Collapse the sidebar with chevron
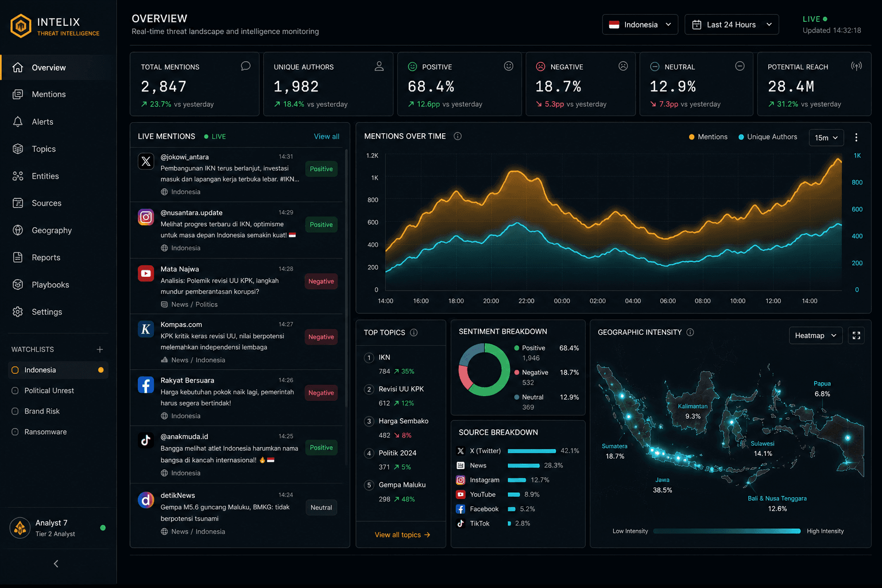This screenshot has width=882, height=588. click(x=56, y=564)
